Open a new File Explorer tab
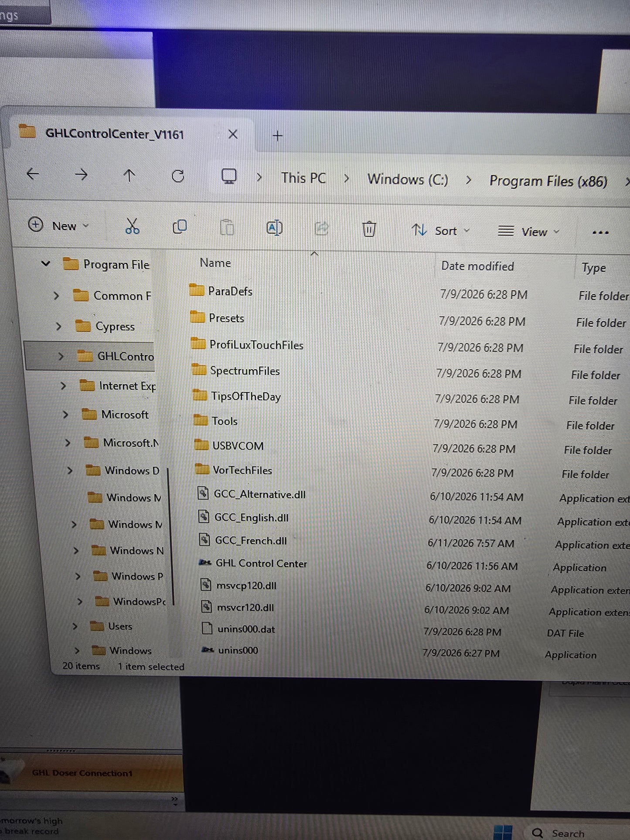 (x=277, y=136)
